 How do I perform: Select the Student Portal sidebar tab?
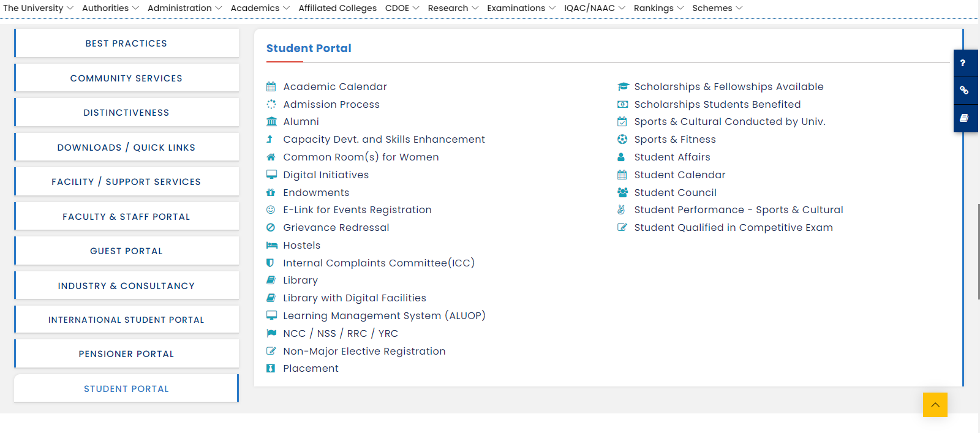pos(126,389)
